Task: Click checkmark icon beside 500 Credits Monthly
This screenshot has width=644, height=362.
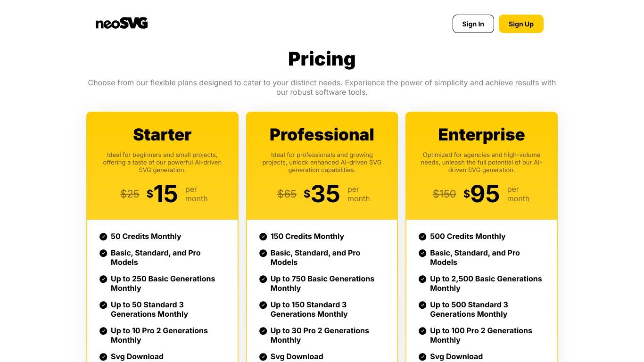Action: pos(422,237)
